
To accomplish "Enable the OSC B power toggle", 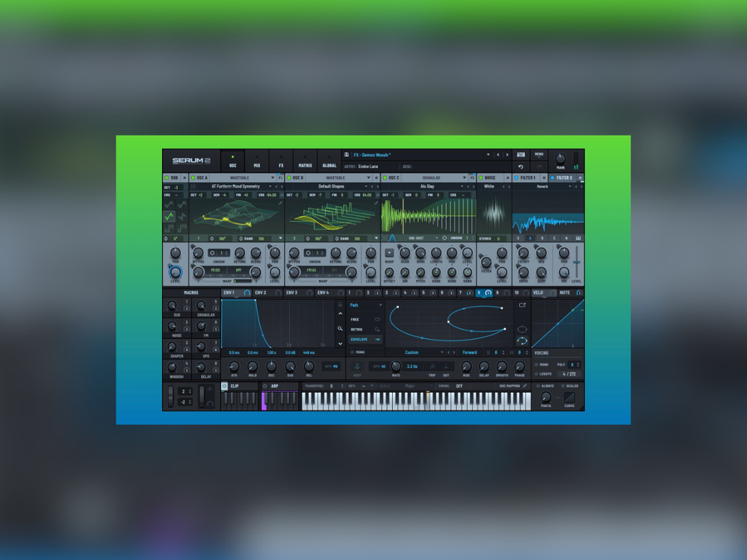I will [x=289, y=176].
